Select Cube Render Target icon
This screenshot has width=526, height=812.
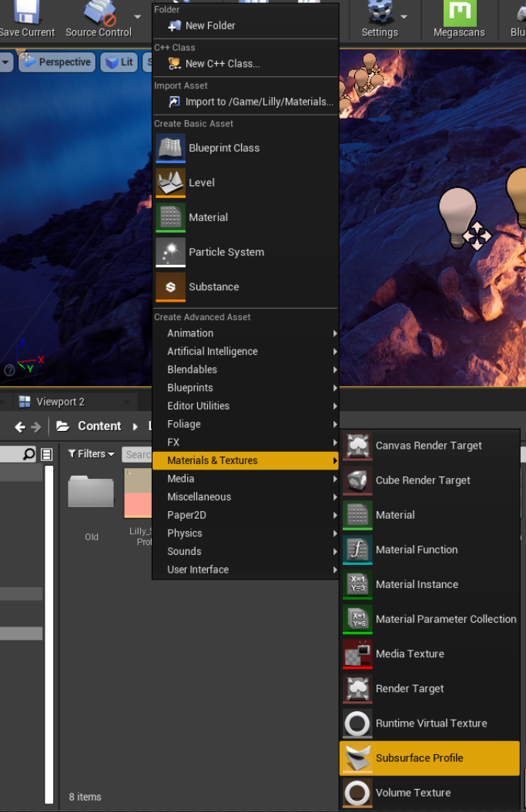tap(357, 480)
